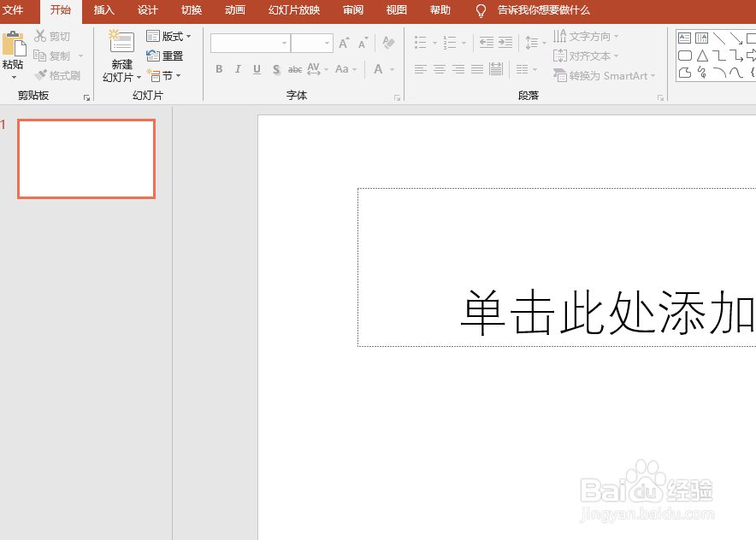
Task: Click the Reset (重置) slide button
Action: tap(165, 56)
